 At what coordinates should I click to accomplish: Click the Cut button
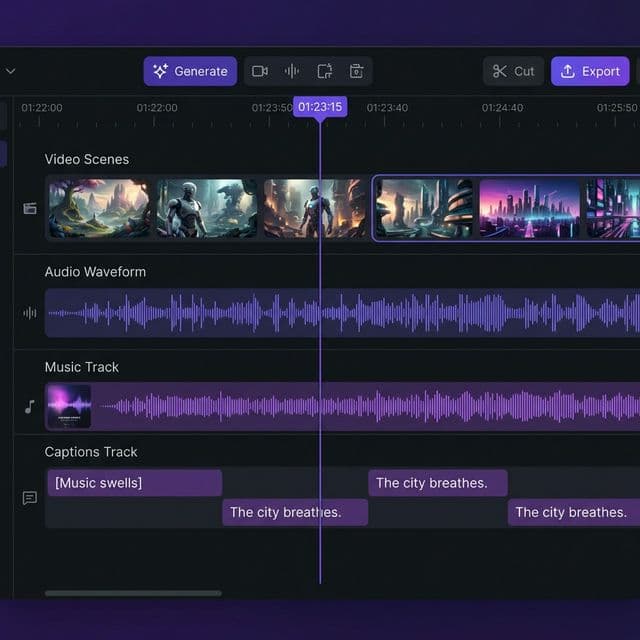click(x=513, y=71)
